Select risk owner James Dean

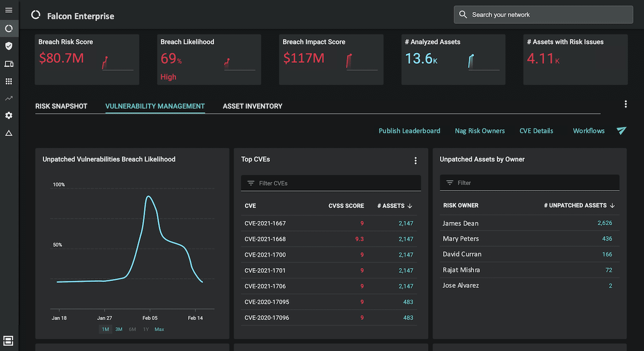[460, 223]
